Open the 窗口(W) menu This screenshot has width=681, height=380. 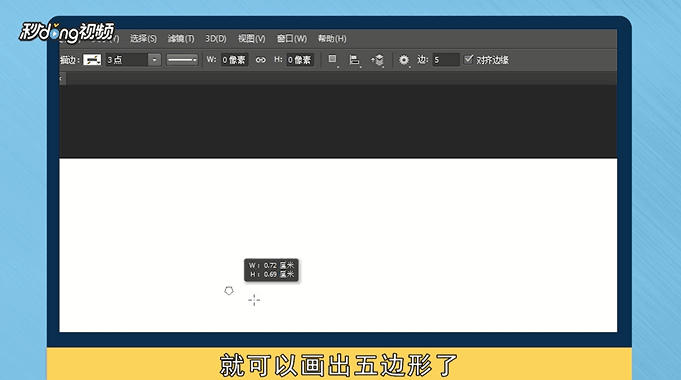coord(292,39)
